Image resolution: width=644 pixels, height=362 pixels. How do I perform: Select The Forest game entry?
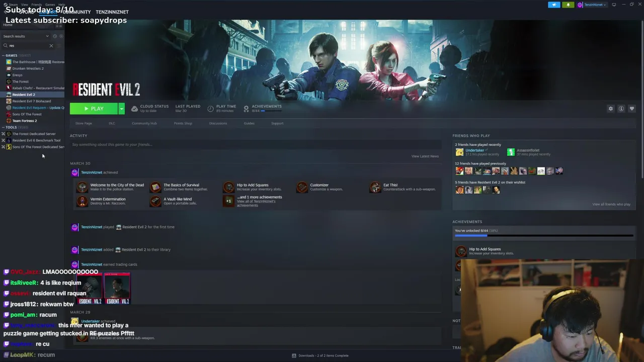(x=20, y=81)
